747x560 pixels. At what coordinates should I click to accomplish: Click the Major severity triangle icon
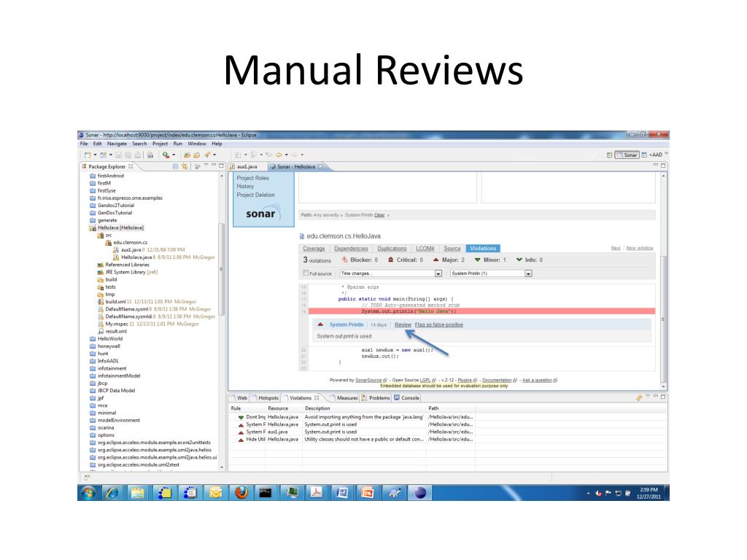(x=436, y=260)
